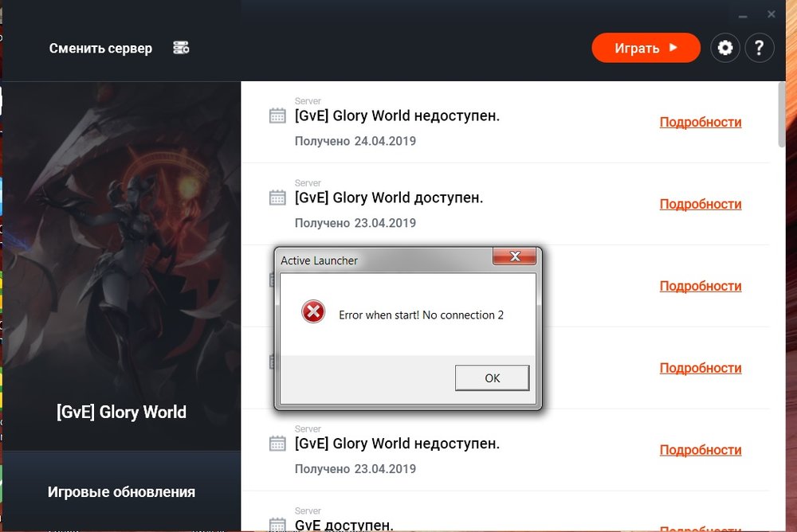Click calendar icon of 23.04.2019 недоступен news
The image size is (797, 532).
point(277,444)
